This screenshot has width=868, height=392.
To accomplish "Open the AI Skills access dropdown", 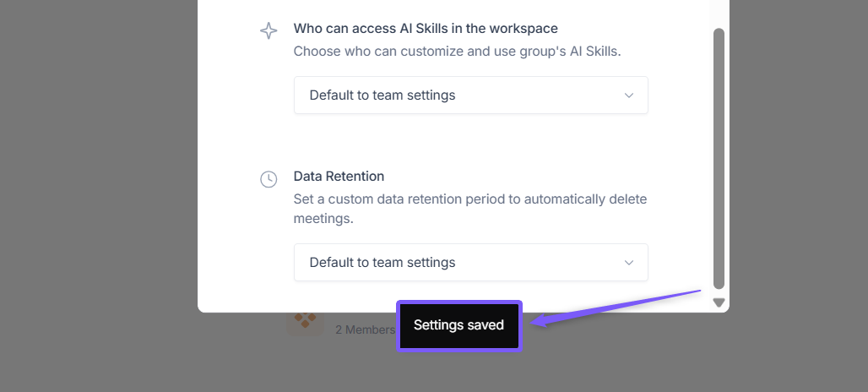I will tap(470, 95).
